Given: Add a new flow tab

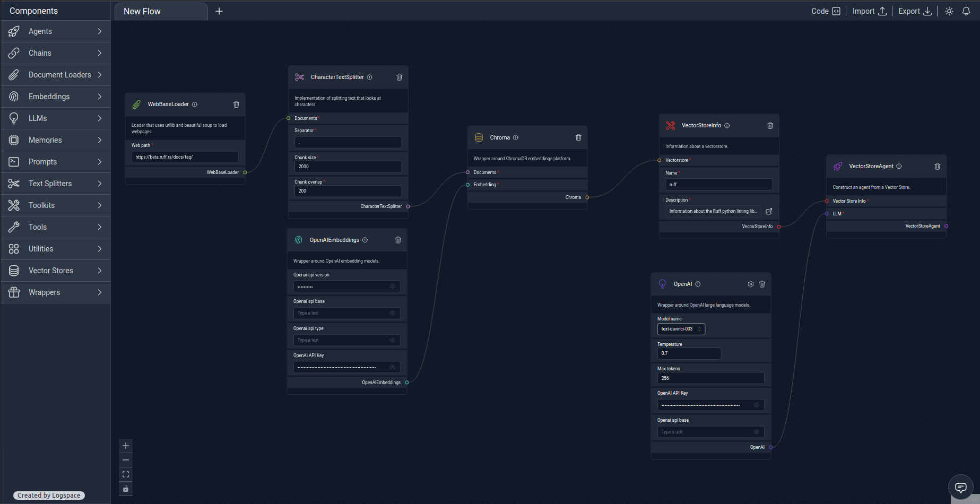Looking at the screenshot, I should [219, 11].
